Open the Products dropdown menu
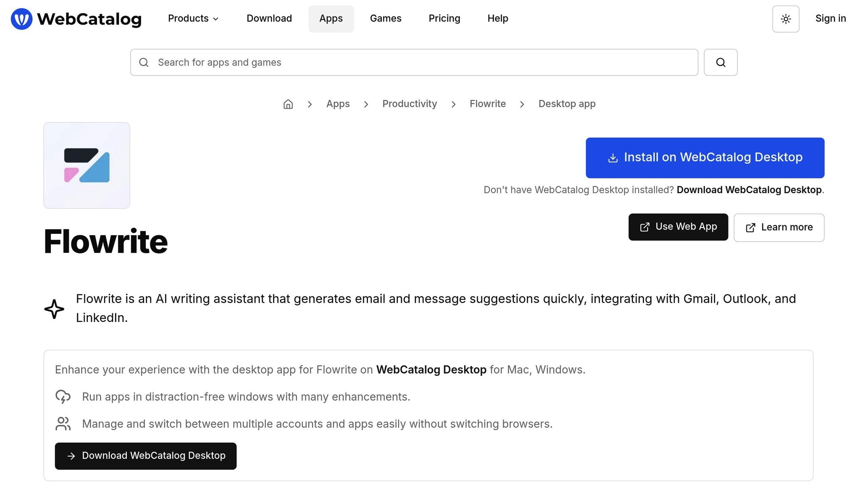This screenshot has height=488, width=868. [193, 19]
